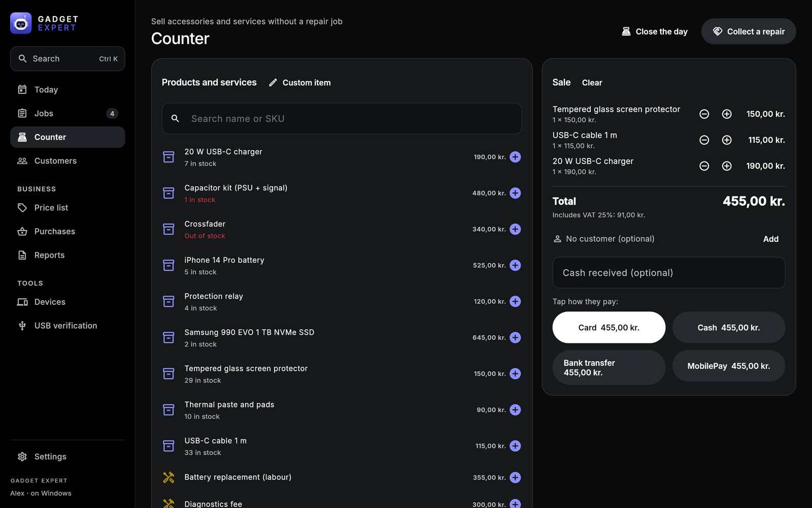
Task: Clear the current sale
Action: coord(592,82)
